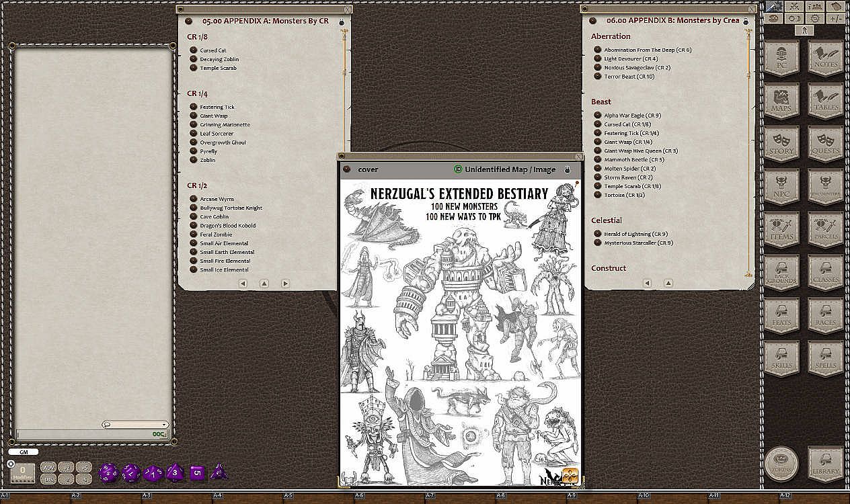Toggle the OOC chat mode button
The image size is (850, 504).
(159, 435)
